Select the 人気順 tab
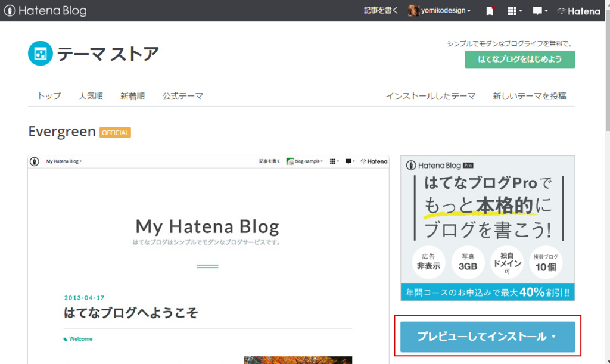Viewport: 610px width, 364px height. (91, 96)
